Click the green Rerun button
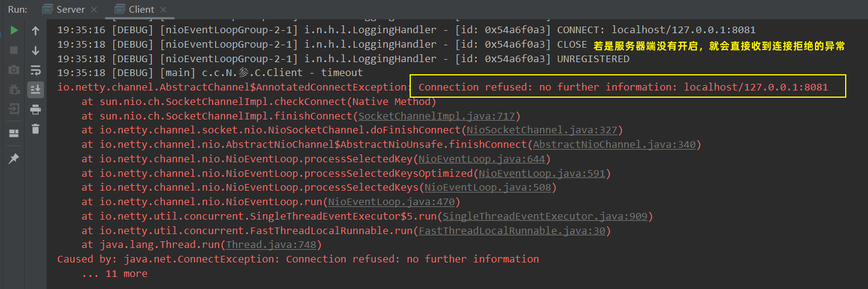The width and height of the screenshot is (868, 289). (14, 30)
